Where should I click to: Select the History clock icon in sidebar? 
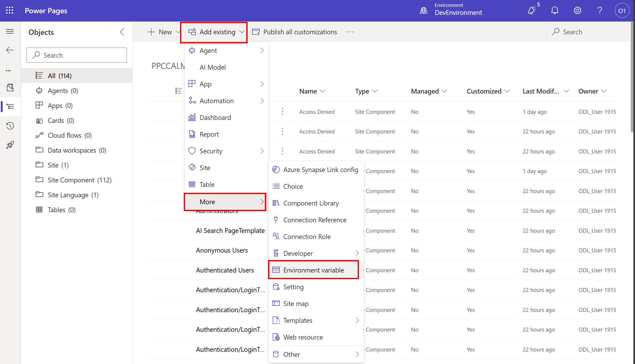pyautogui.click(x=10, y=126)
